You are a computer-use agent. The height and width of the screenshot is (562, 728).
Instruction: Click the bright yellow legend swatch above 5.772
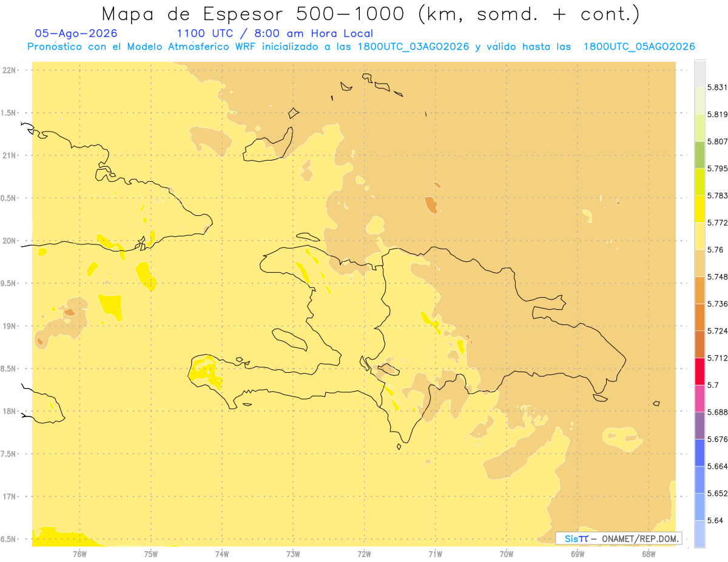click(x=699, y=209)
